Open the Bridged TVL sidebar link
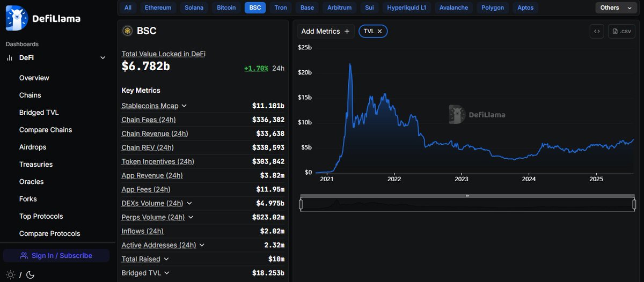 point(39,113)
